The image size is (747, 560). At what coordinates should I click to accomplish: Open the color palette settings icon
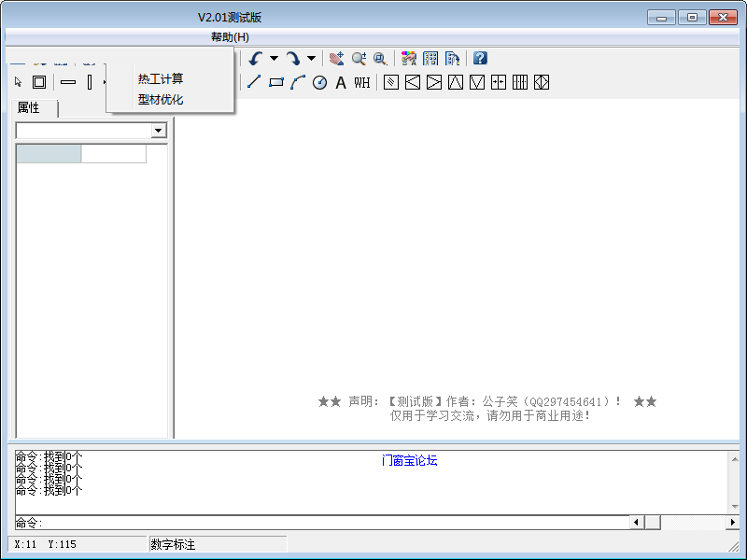click(409, 59)
